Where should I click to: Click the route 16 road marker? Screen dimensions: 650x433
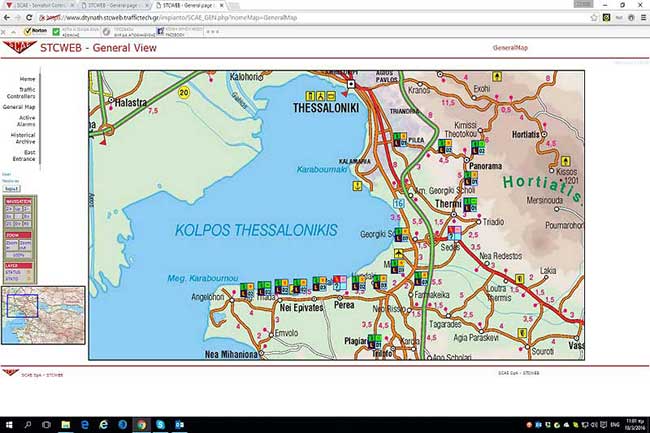pos(398,203)
